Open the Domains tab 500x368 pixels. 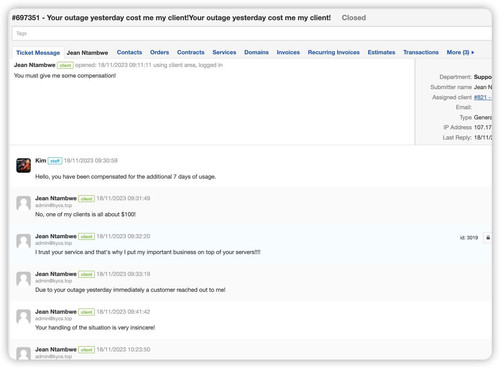(256, 52)
